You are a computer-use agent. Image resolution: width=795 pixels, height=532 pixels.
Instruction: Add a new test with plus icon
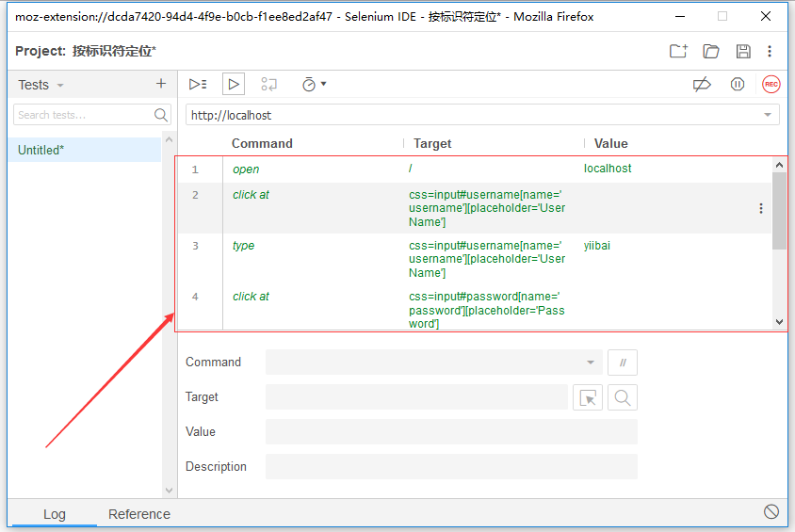coord(161,84)
